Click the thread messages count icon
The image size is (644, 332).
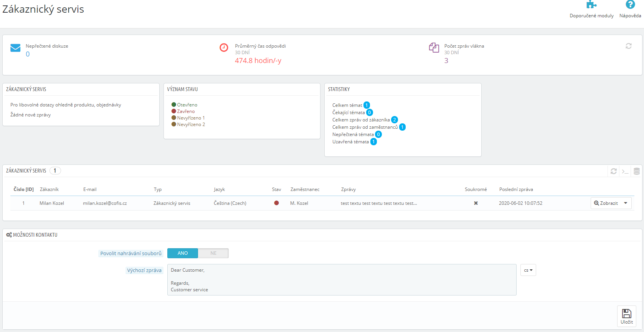click(434, 48)
